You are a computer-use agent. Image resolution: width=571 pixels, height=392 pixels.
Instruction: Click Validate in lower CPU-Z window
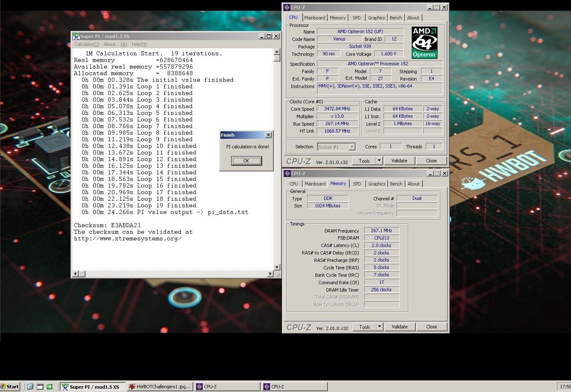tap(400, 327)
